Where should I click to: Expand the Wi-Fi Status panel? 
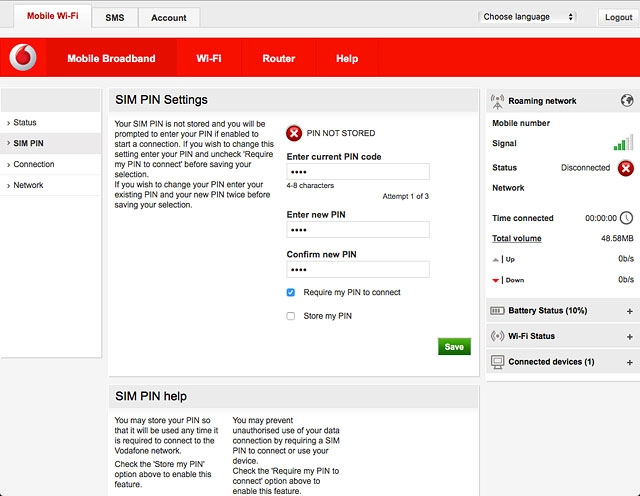(629, 336)
